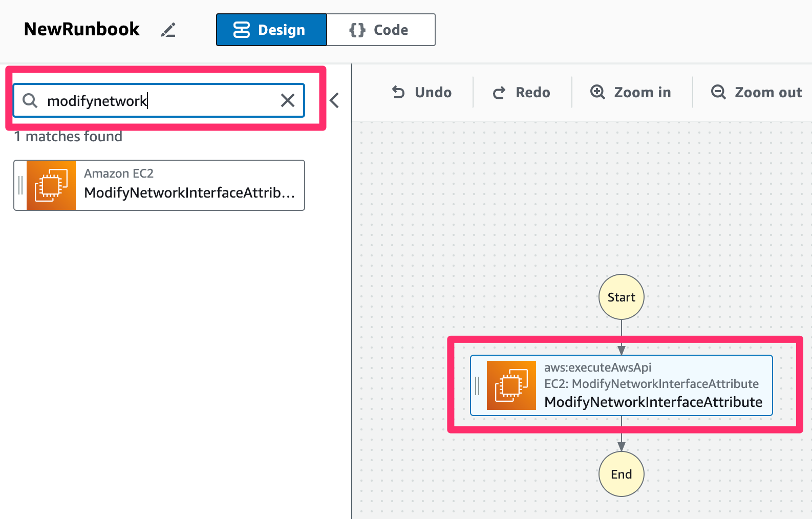
Task: Click the Undo button
Action: pyautogui.click(x=422, y=92)
